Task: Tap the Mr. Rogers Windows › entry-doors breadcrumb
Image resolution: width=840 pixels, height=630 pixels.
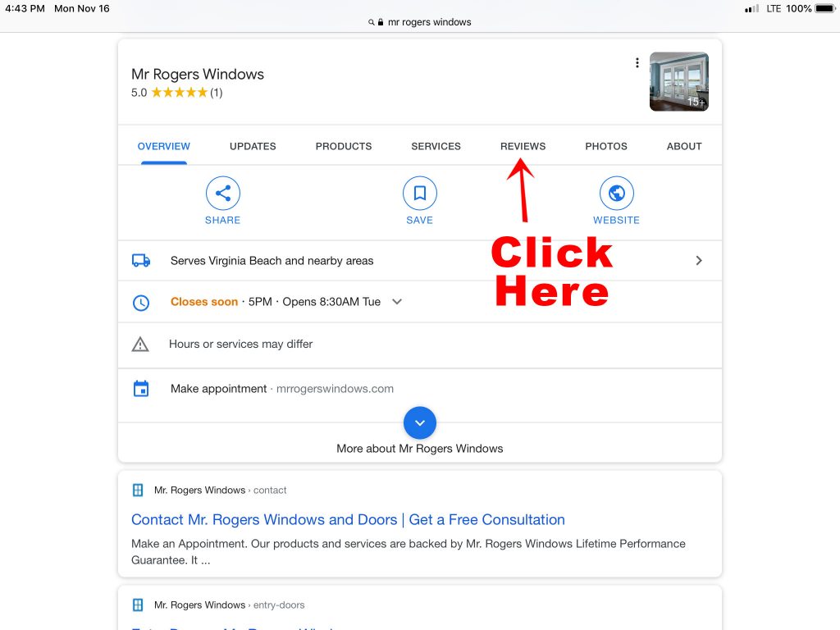Action: [230, 605]
